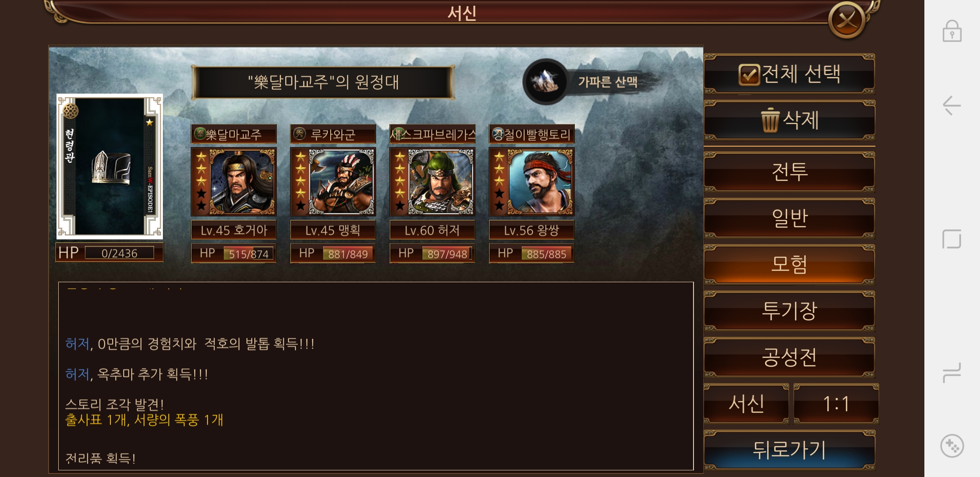Toggle the Select All checkbox
Image resolution: width=980 pixels, height=477 pixels.
[x=749, y=74]
